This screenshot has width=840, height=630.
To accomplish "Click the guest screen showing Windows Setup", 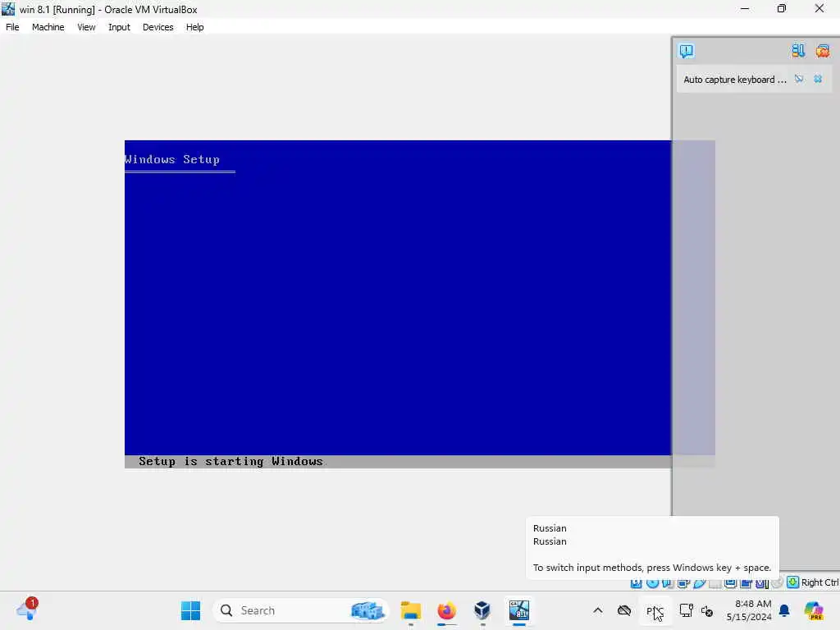I will (x=398, y=304).
